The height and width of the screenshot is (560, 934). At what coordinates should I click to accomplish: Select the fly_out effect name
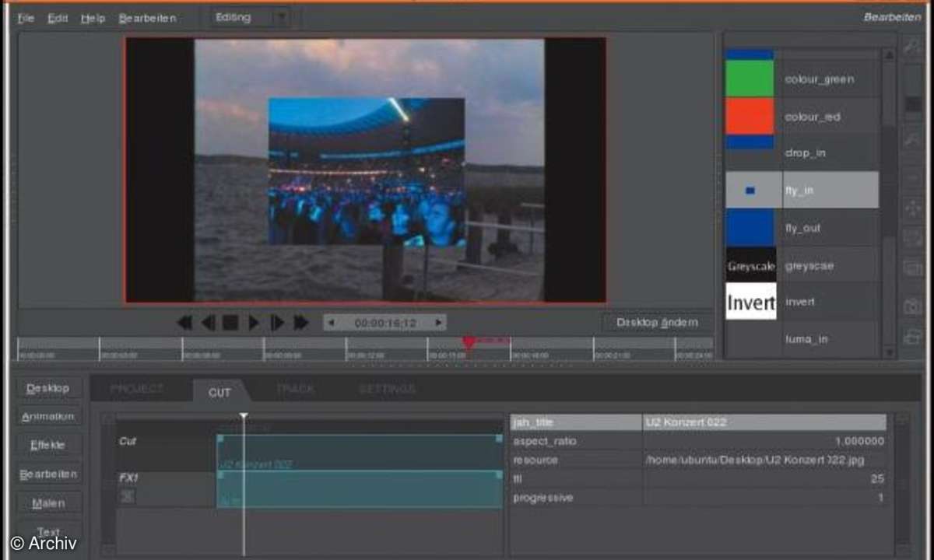coord(802,228)
